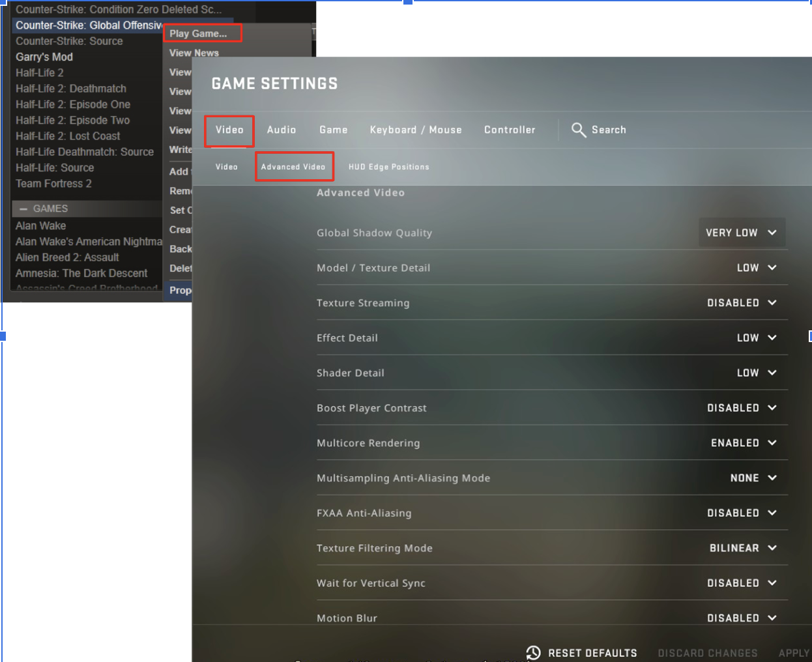Open the Keyboard / Mouse tab
Viewport: 812px width, 662px height.
coord(416,130)
